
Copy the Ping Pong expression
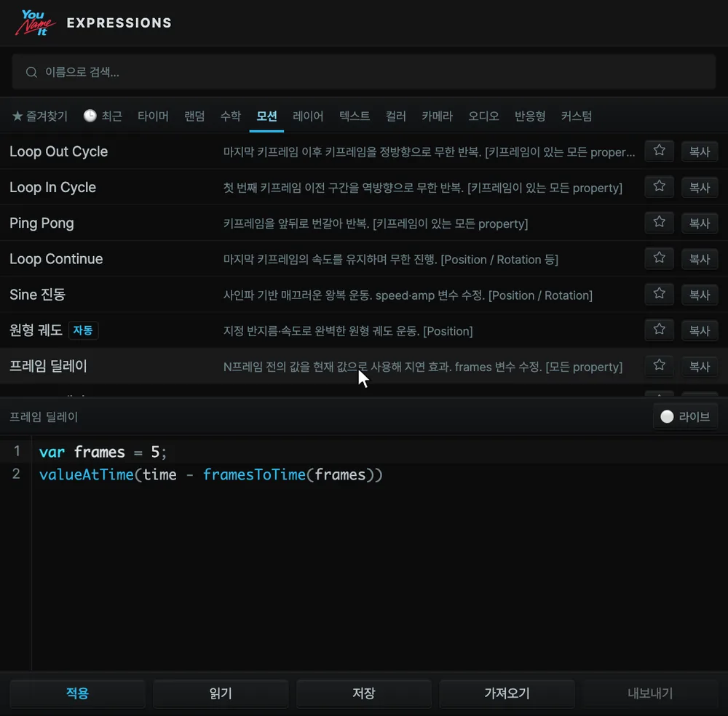pyautogui.click(x=699, y=223)
